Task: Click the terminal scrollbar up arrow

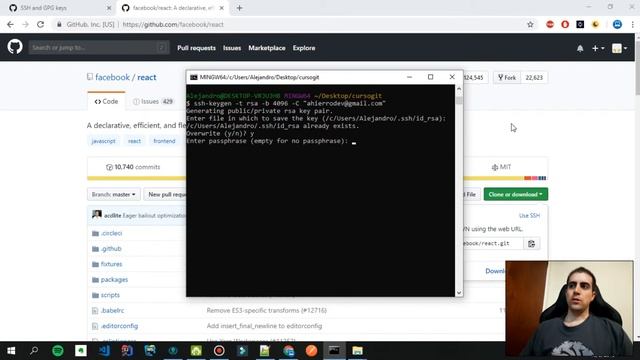Action: pyautogui.click(x=459, y=89)
